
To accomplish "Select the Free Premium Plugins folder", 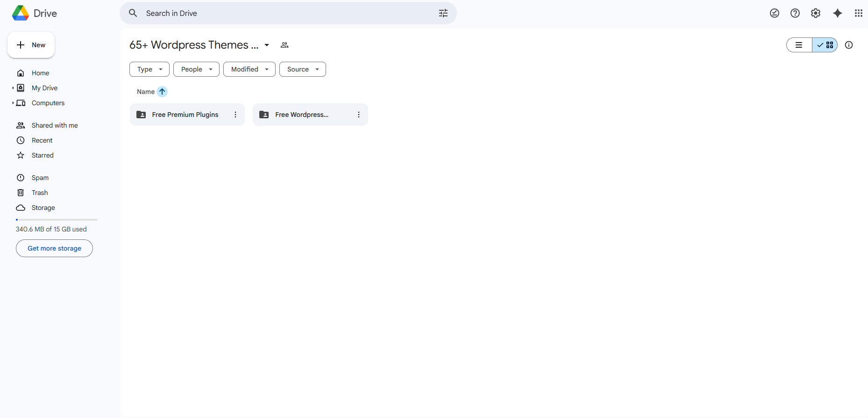I will 187,115.
